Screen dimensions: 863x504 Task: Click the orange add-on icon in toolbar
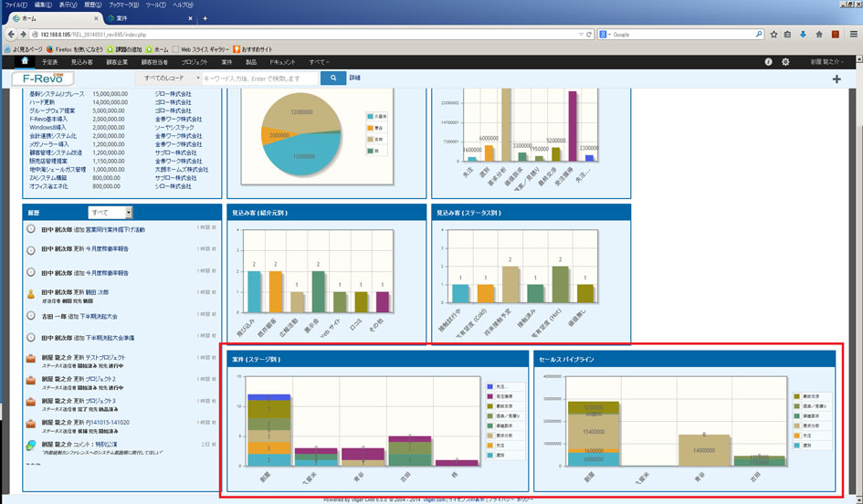click(x=835, y=34)
